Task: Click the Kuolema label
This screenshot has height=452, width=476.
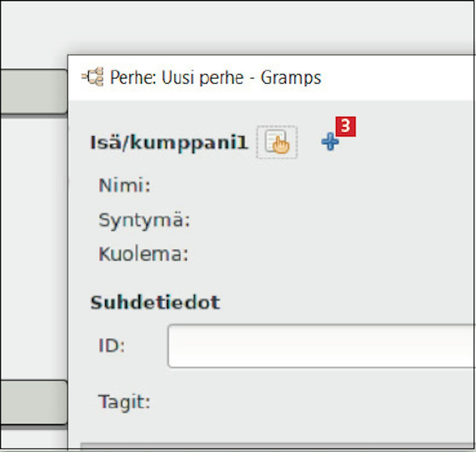Action: [x=143, y=254]
